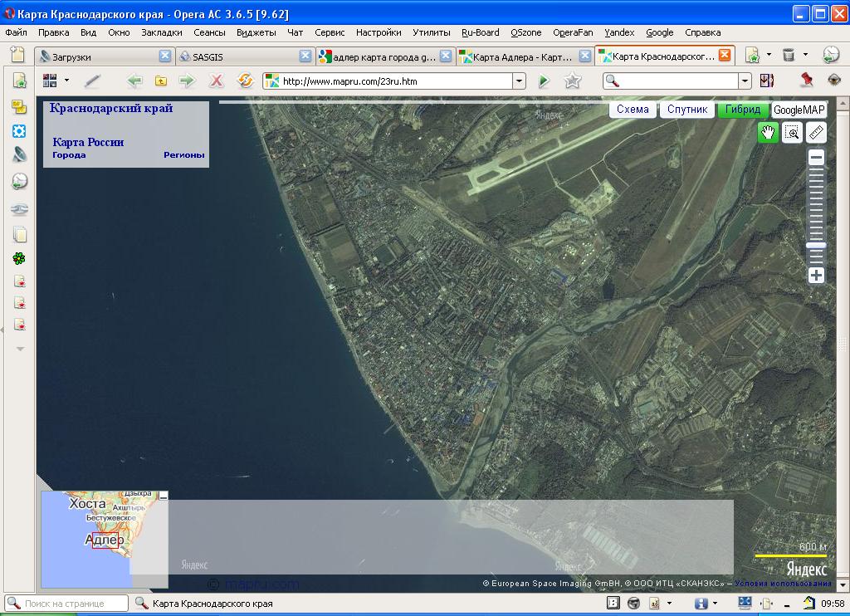Select the Гибрид map mode
Image resolution: width=850 pixels, height=616 pixels.
(x=742, y=110)
